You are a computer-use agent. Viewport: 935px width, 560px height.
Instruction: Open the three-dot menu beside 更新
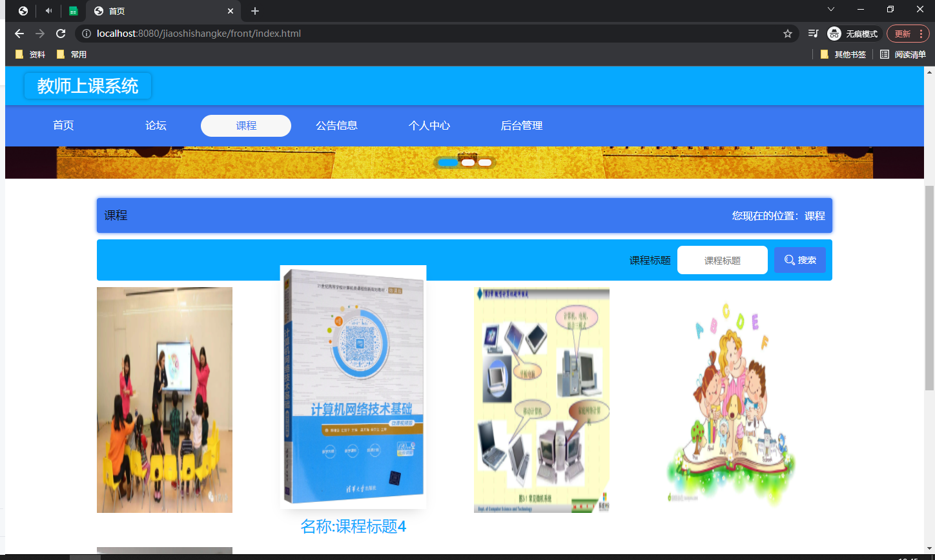tap(920, 34)
